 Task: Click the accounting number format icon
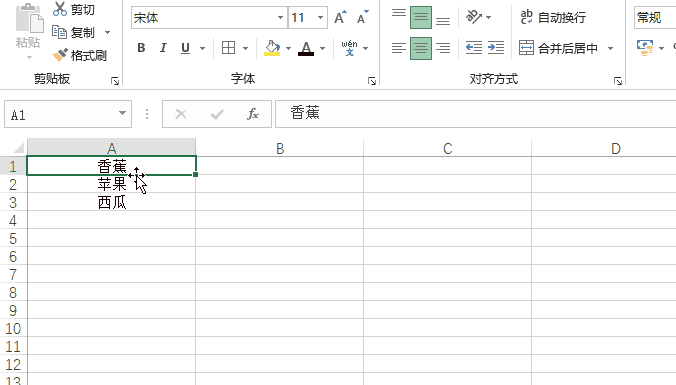[x=645, y=48]
